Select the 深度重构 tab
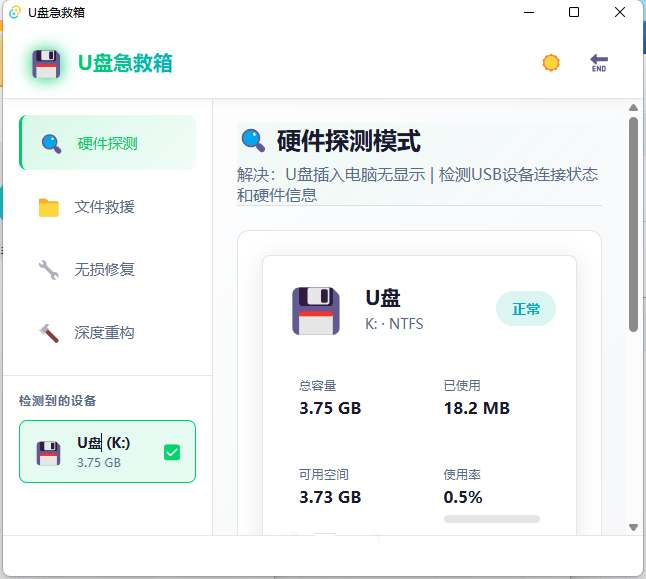This screenshot has height=579, width=646. (x=107, y=333)
